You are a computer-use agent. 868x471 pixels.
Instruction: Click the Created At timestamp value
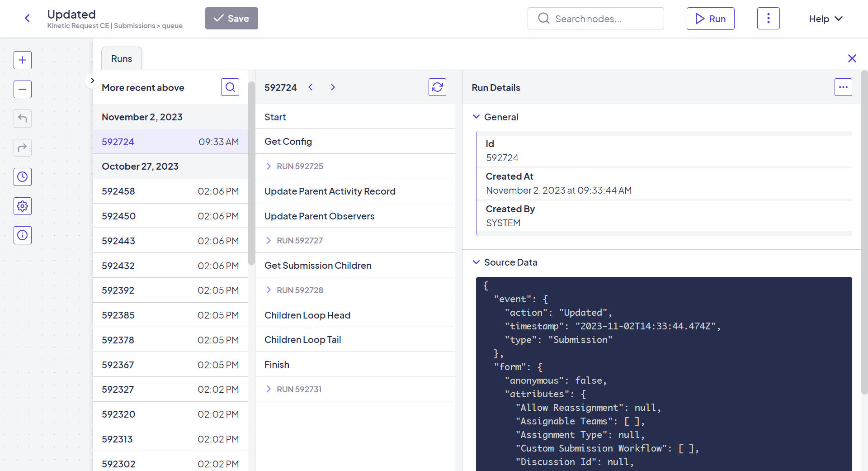tap(559, 190)
